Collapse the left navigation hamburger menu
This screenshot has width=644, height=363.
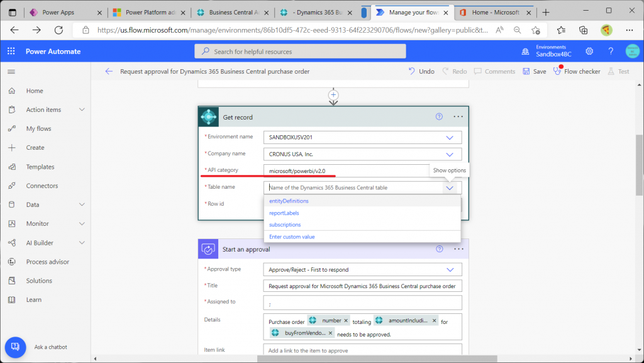[11, 72]
